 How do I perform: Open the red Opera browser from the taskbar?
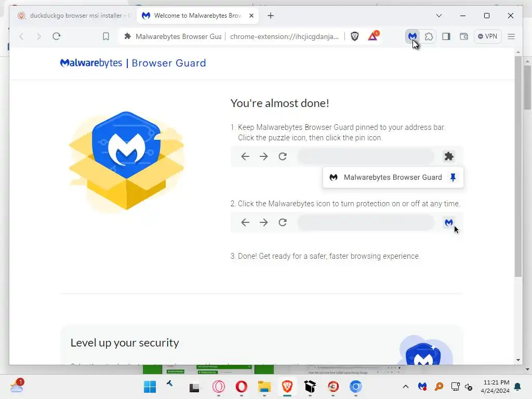[x=241, y=387]
